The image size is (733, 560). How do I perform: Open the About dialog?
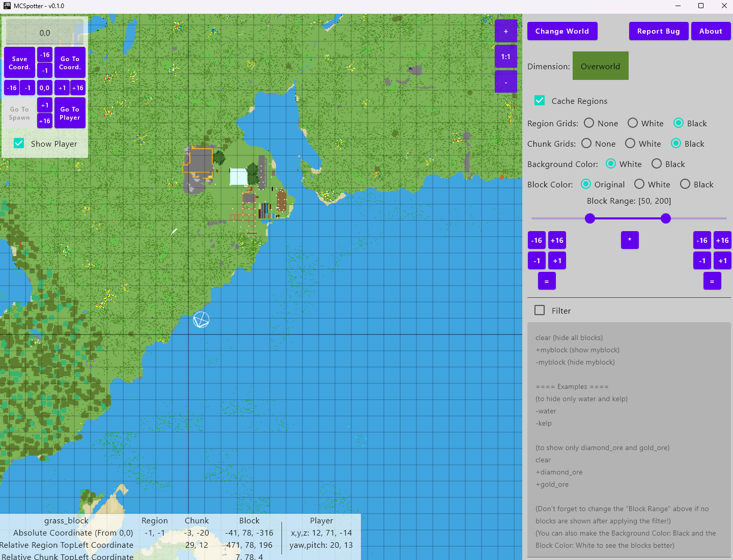(x=711, y=31)
